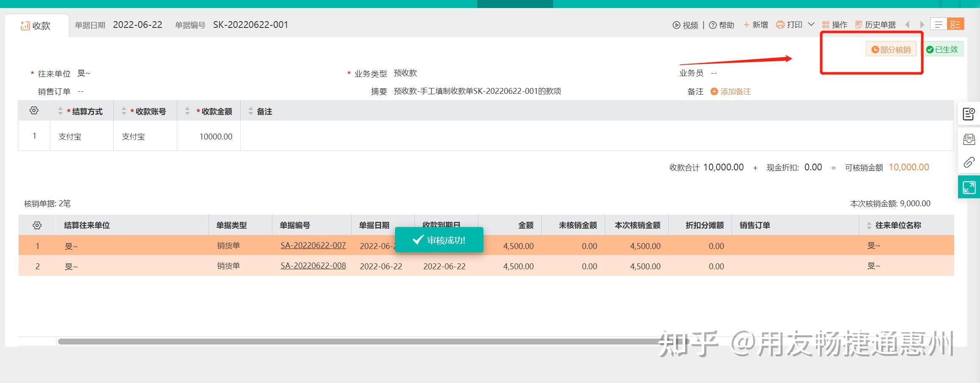Select the 收款 tab
980x383 pixels.
(x=36, y=26)
